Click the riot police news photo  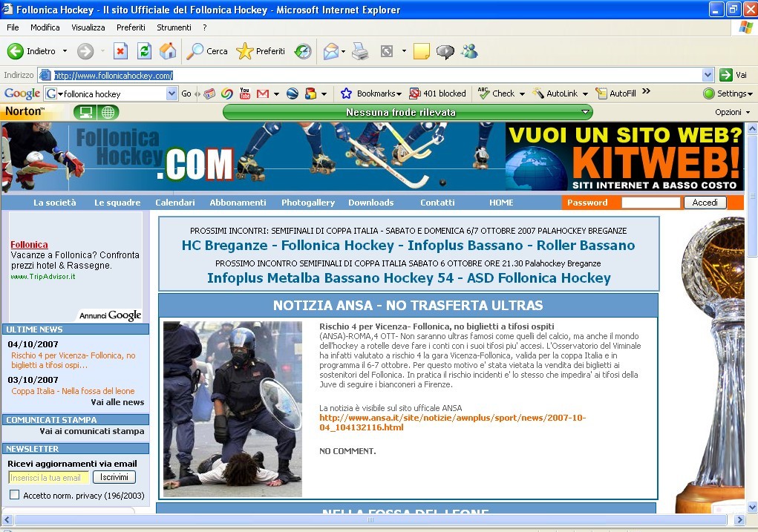point(232,409)
